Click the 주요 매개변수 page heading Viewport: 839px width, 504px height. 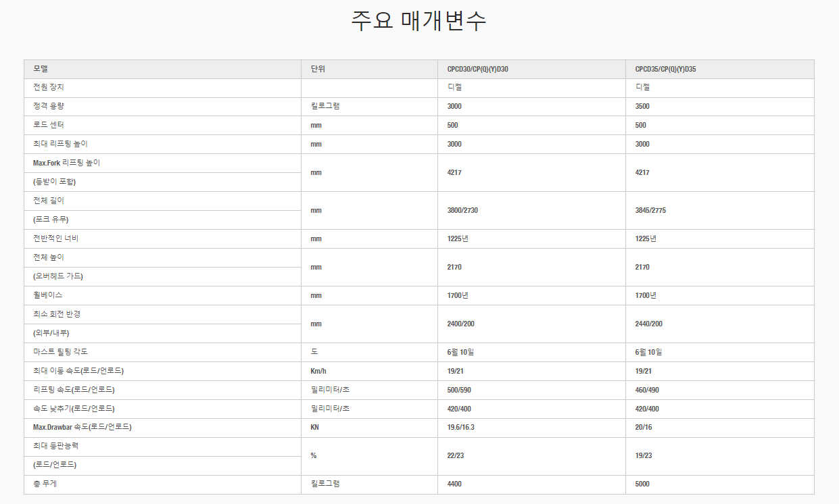tap(418, 21)
